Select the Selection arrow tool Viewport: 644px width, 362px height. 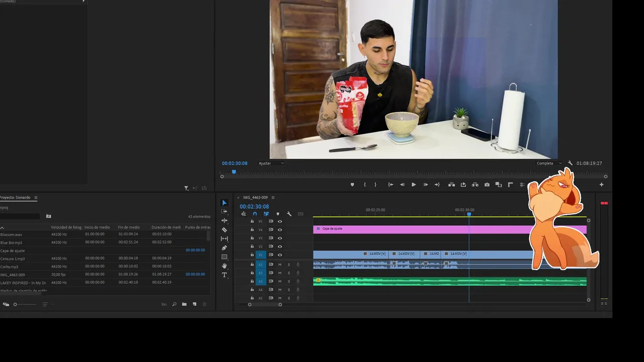224,203
